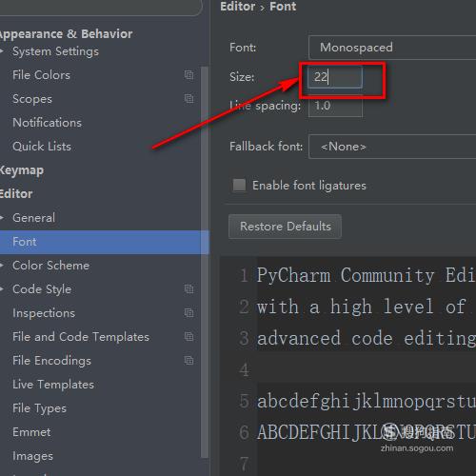Select the Font settings item
The height and width of the screenshot is (476, 476).
point(105,242)
